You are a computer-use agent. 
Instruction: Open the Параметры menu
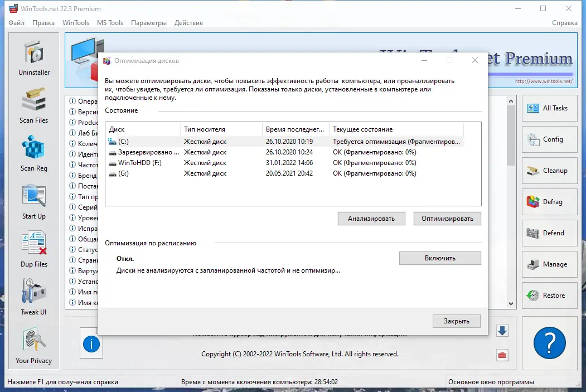click(149, 23)
